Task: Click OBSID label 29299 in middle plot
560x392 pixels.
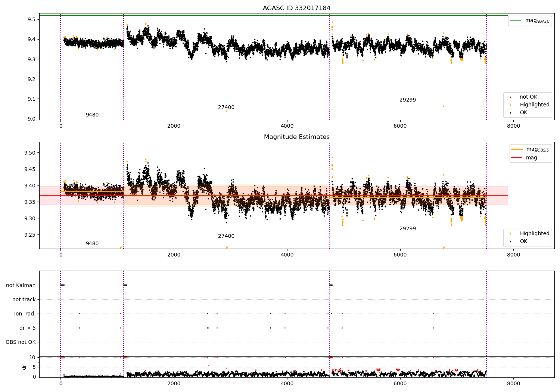Action: coord(408,229)
